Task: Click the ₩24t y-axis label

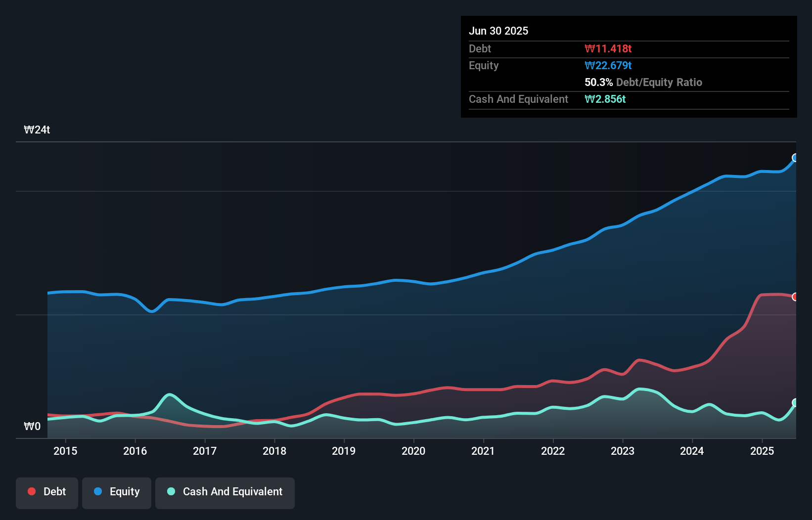Action: pyautogui.click(x=37, y=130)
